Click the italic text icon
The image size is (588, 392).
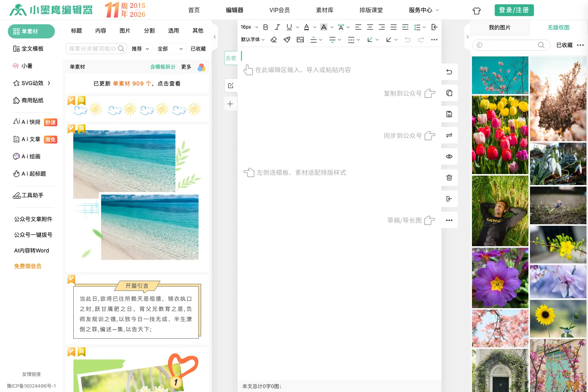tap(277, 27)
